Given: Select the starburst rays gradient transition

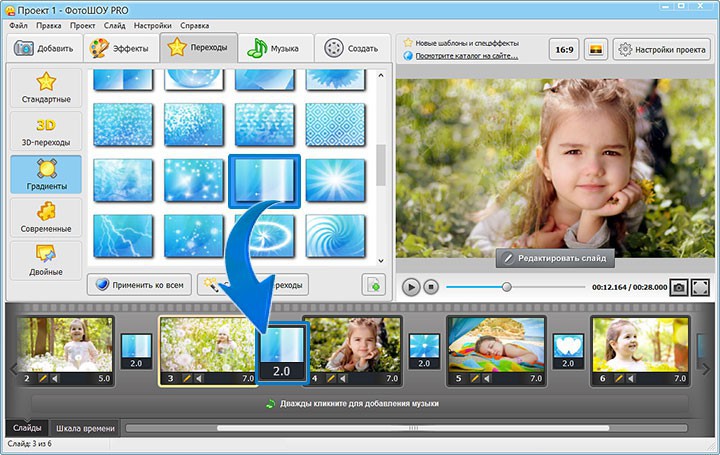Looking at the screenshot, I should [x=335, y=180].
